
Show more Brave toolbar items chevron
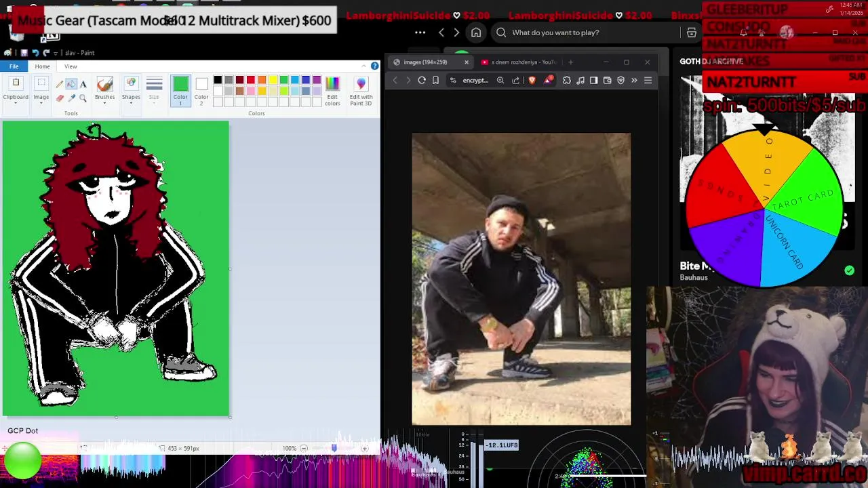(x=634, y=80)
